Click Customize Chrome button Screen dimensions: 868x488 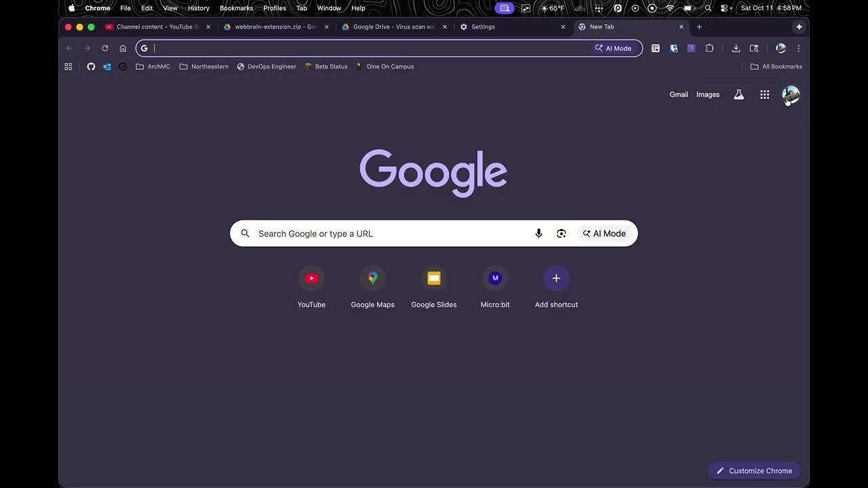(x=754, y=471)
